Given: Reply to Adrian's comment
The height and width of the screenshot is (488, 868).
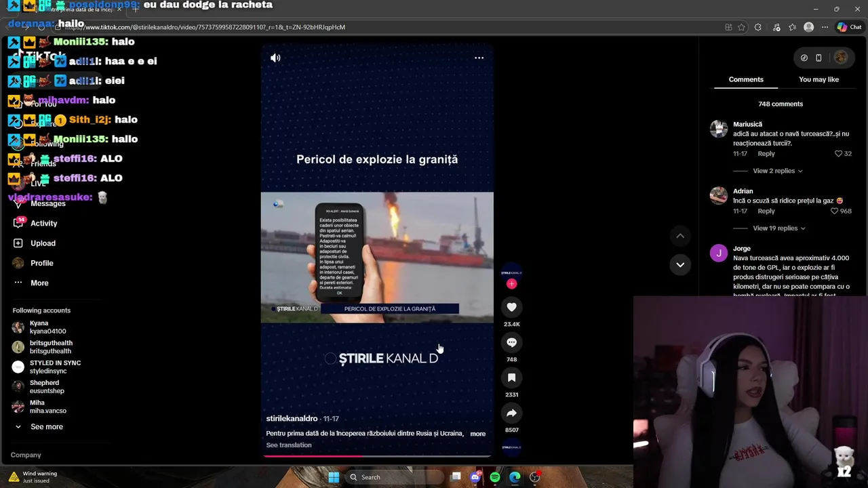Looking at the screenshot, I should point(766,211).
